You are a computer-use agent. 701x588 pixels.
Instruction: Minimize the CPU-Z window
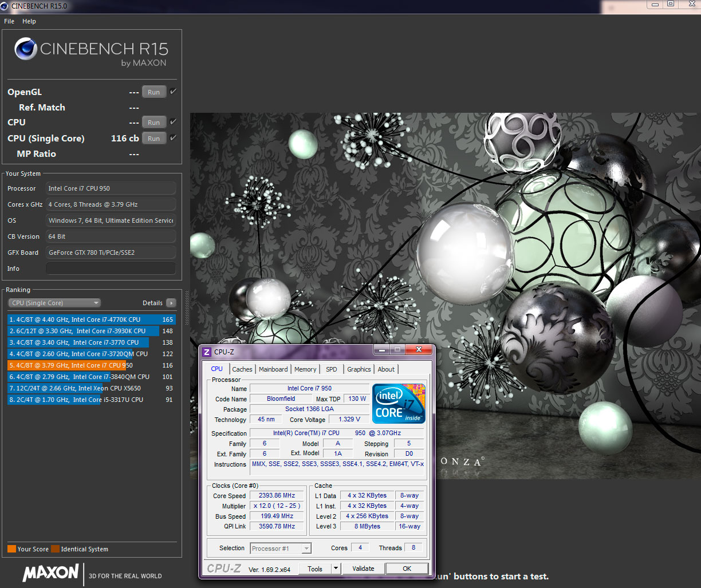pos(381,349)
